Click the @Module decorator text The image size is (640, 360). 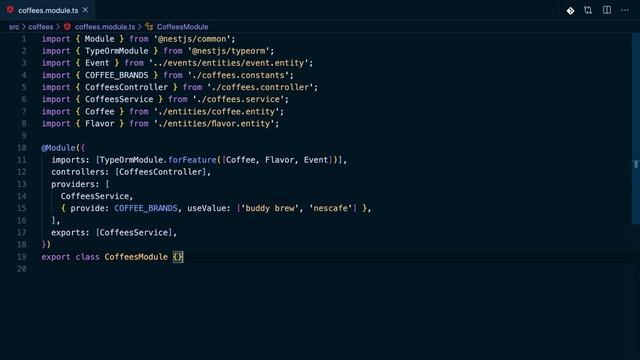[58, 148]
